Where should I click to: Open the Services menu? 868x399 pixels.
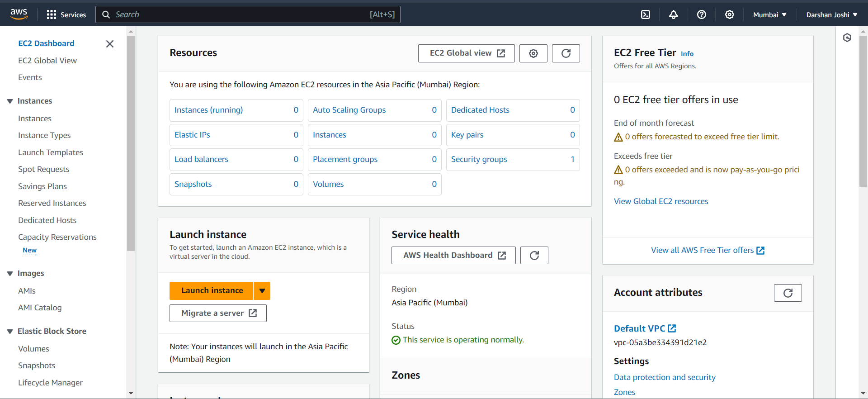(x=66, y=14)
